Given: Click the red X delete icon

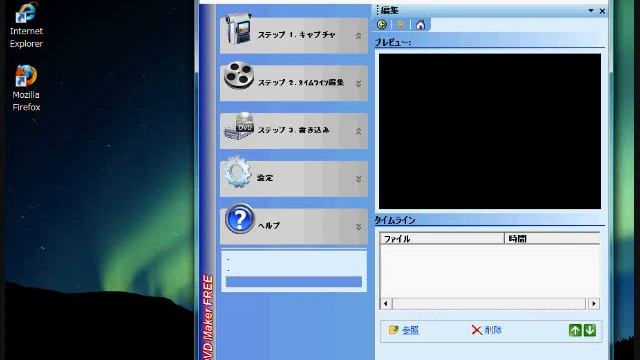Looking at the screenshot, I should pyautogui.click(x=476, y=330).
